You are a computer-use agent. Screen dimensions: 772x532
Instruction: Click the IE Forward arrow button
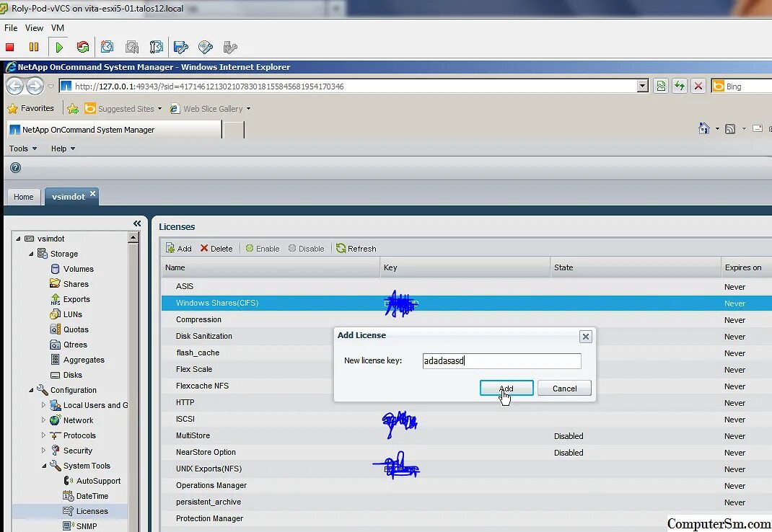(35, 86)
